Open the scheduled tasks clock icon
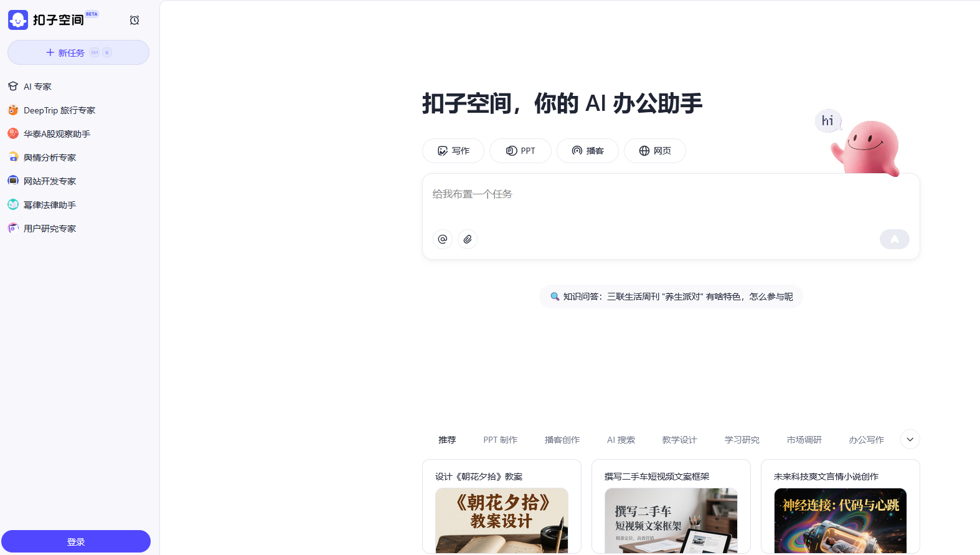Screen dimensions: 980x555 134,20
